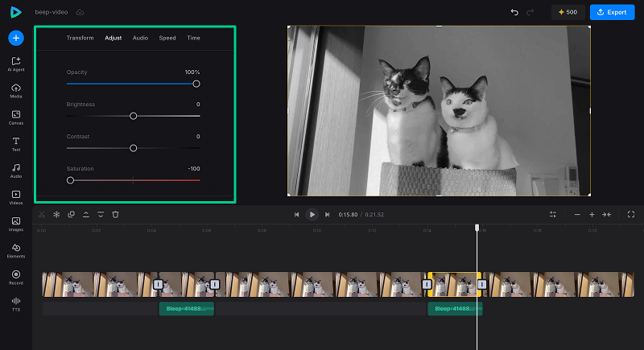Click the cats video preview canvas

[439, 111]
